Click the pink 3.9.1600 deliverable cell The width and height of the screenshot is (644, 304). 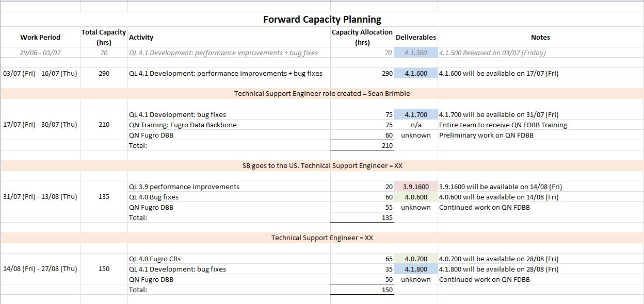[415, 187]
